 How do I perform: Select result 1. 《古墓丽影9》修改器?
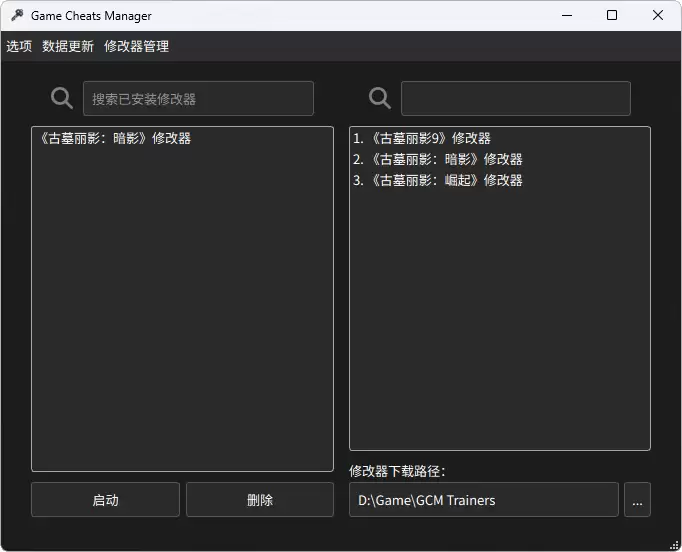[500, 138]
